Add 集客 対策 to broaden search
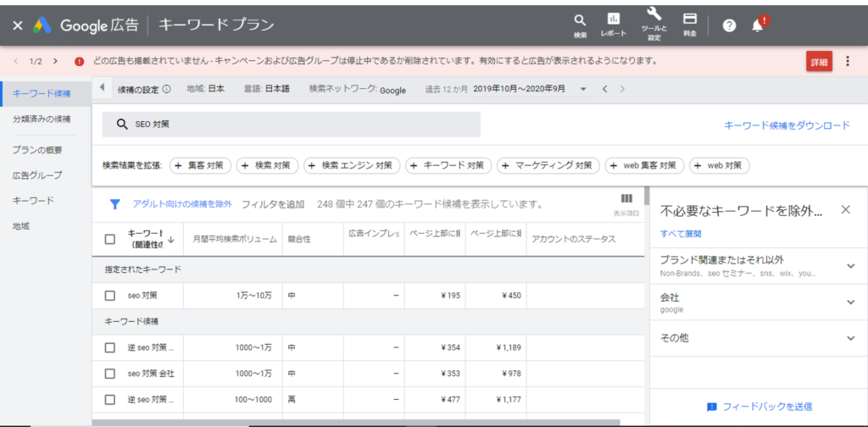This screenshot has width=868, height=427. [200, 165]
